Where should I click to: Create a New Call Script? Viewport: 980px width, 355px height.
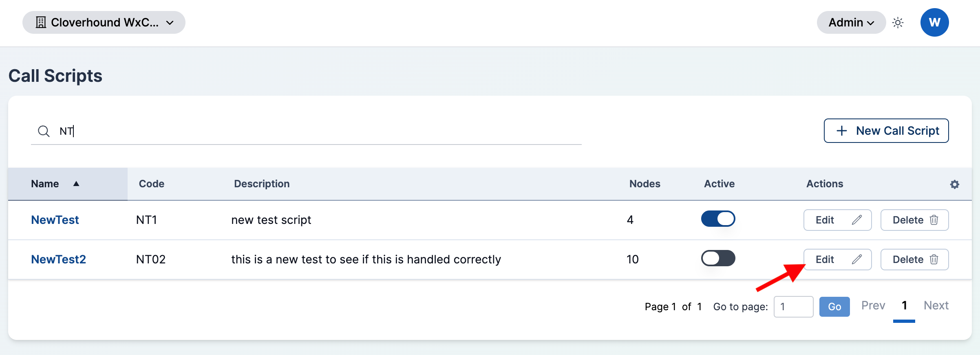point(886,131)
